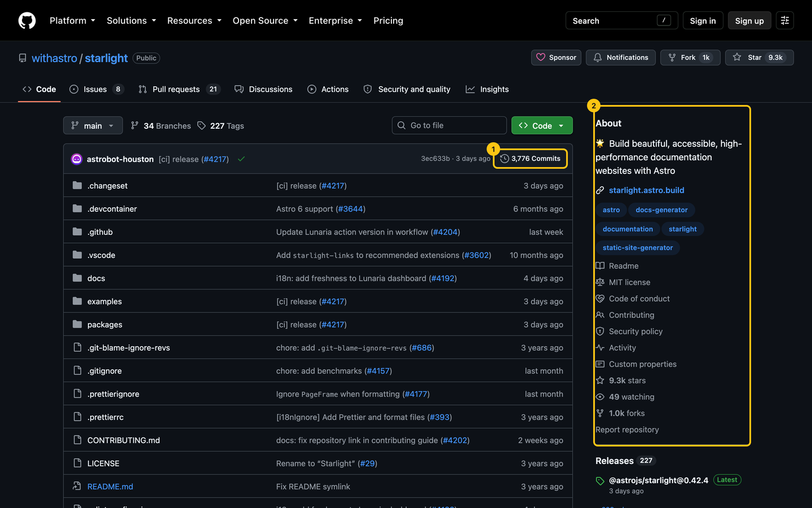
Task: Open the .changeset folder
Action: 107,186
